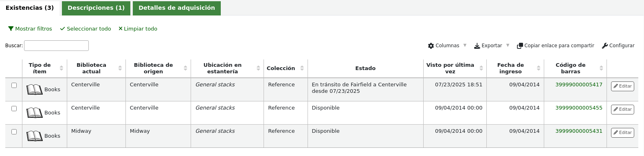Click the checkmark icon of Seleccionar todo
The height and width of the screenshot is (156, 644).
(62, 29)
